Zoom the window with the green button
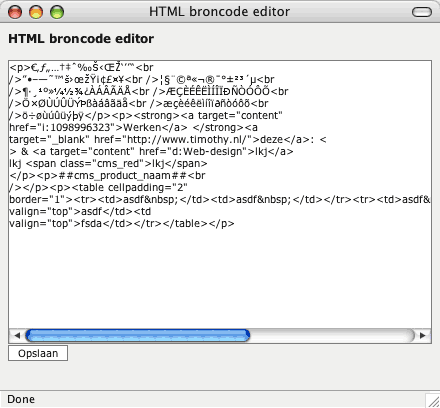Screen dimensions: 440x408 click(x=57, y=12)
